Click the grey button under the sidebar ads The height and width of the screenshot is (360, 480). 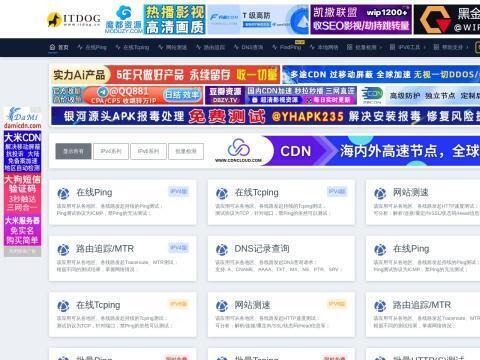(x=22, y=252)
